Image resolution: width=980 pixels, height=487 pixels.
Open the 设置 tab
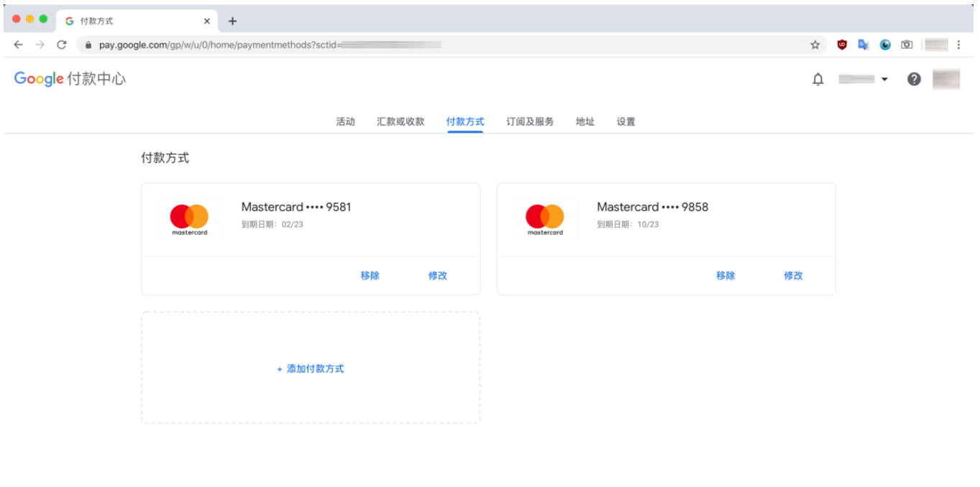626,121
